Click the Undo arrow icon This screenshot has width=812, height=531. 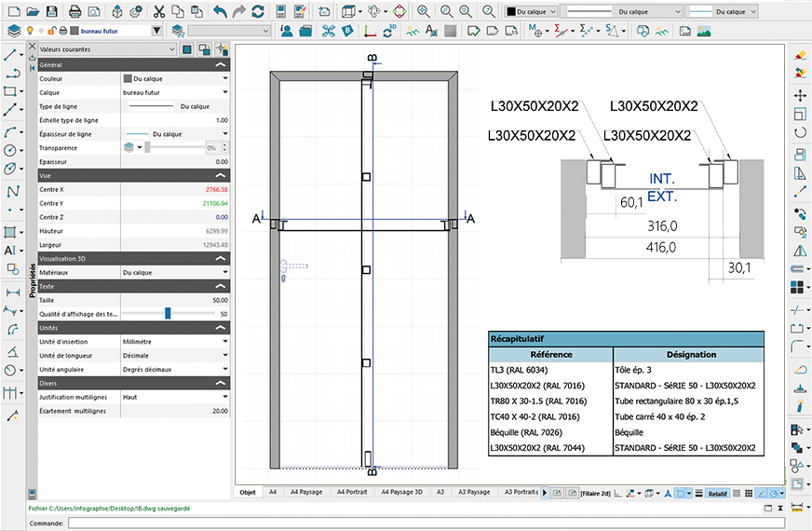point(219,11)
